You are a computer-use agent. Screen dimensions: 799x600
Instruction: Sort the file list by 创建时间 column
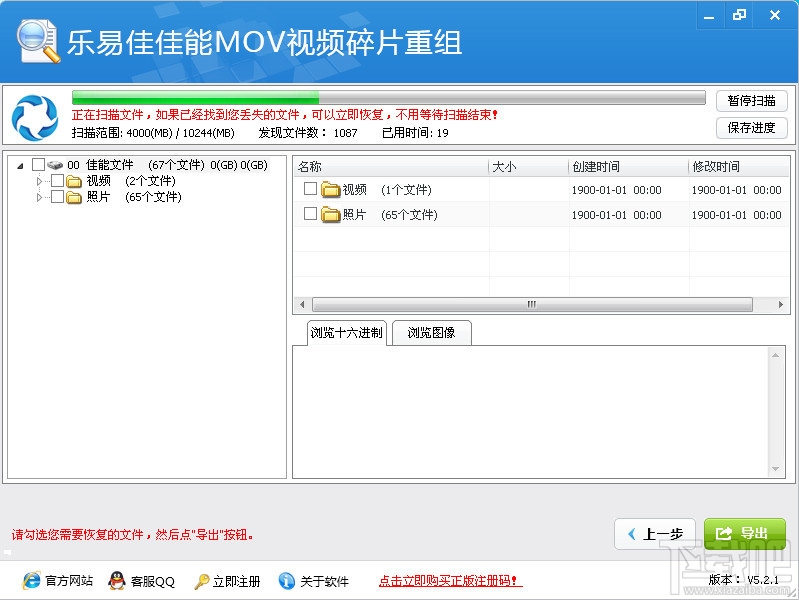click(x=628, y=167)
